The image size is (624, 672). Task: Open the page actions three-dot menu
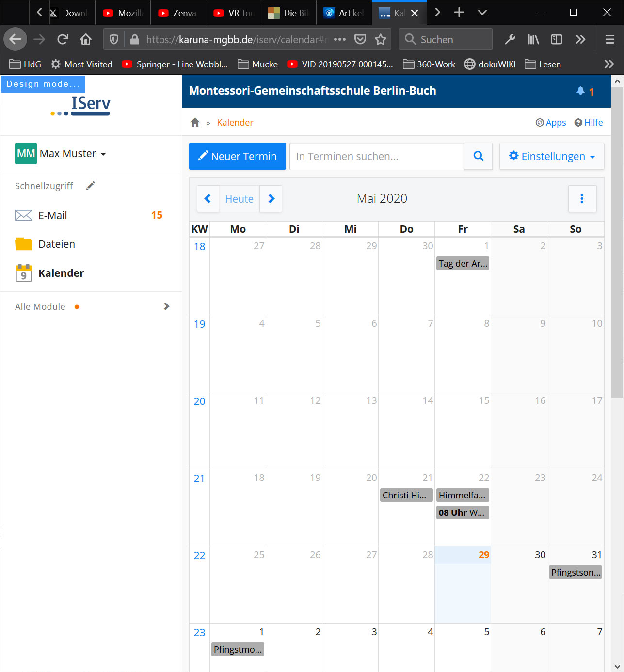click(x=340, y=39)
